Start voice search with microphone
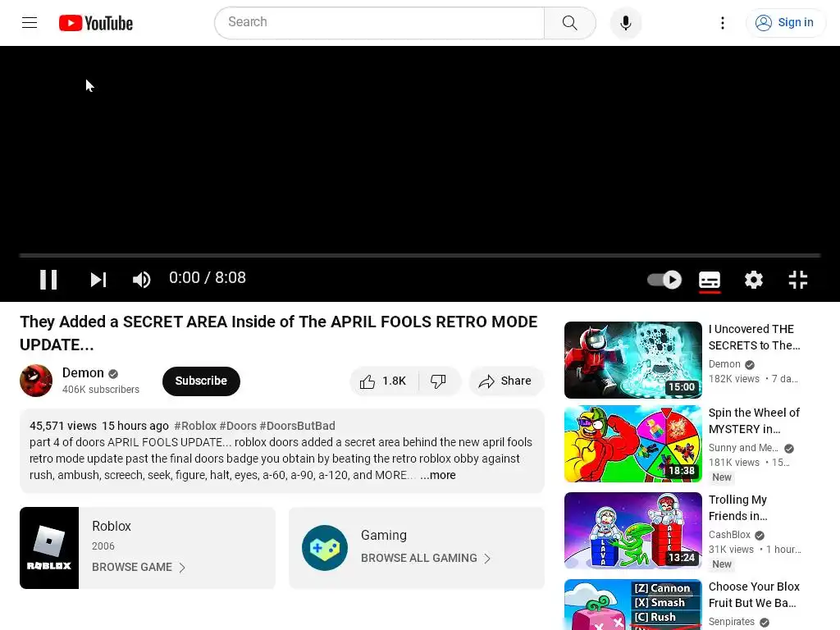The width and height of the screenshot is (840, 630). tap(625, 23)
